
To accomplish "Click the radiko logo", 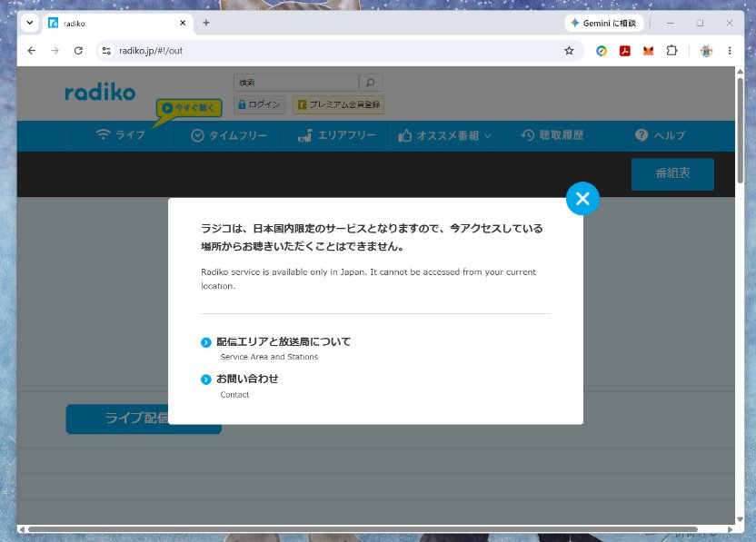I will click(x=100, y=92).
